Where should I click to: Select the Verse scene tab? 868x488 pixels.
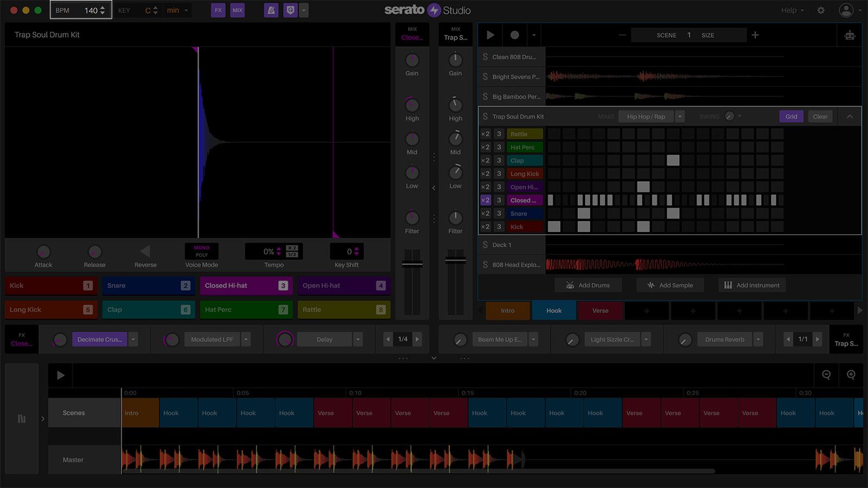point(600,311)
